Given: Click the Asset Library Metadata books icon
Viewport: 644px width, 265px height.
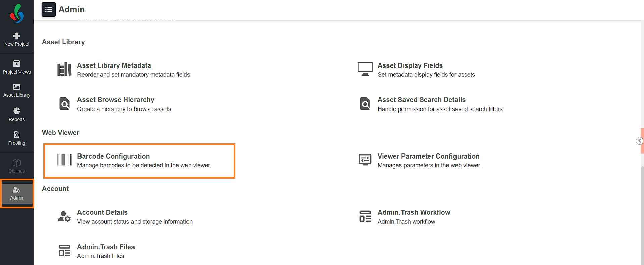Looking at the screenshot, I should pyautogui.click(x=64, y=70).
